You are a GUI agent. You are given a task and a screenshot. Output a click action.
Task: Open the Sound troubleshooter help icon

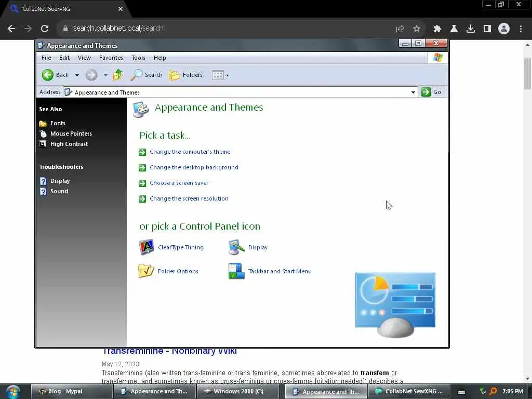click(x=43, y=191)
